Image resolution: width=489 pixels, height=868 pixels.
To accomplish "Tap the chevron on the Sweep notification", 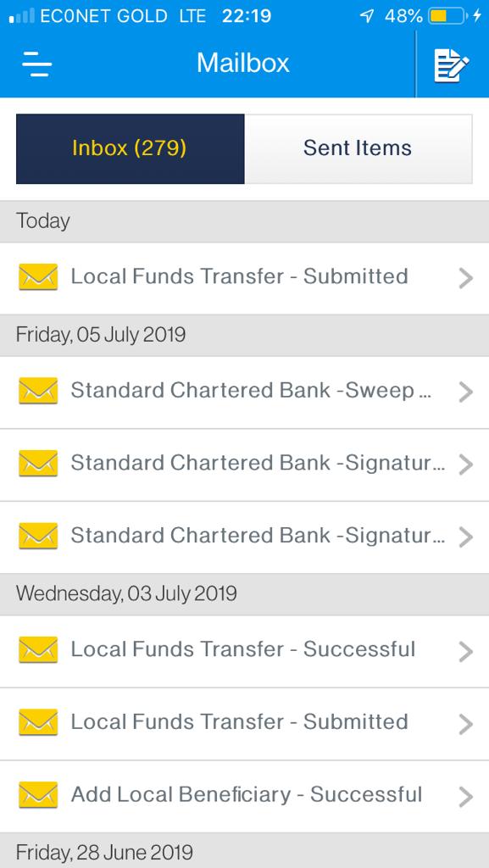I will tap(466, 391).
